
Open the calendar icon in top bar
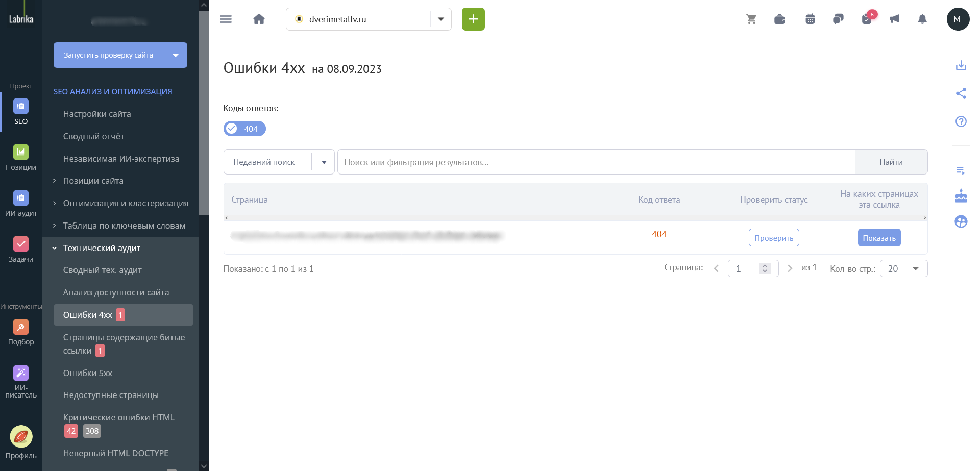coord(810,19)
